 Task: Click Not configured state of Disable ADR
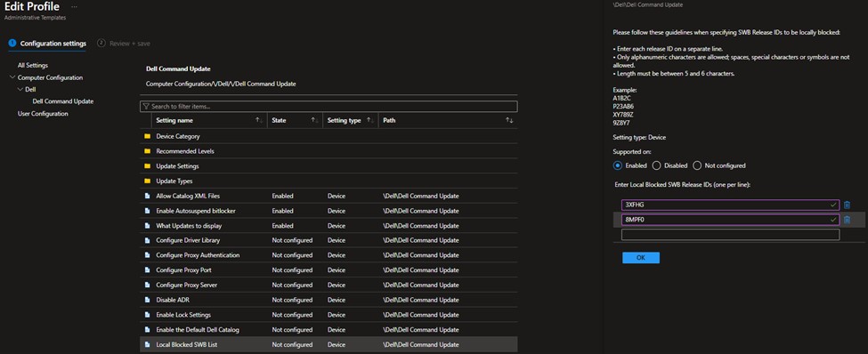(292, 300)
